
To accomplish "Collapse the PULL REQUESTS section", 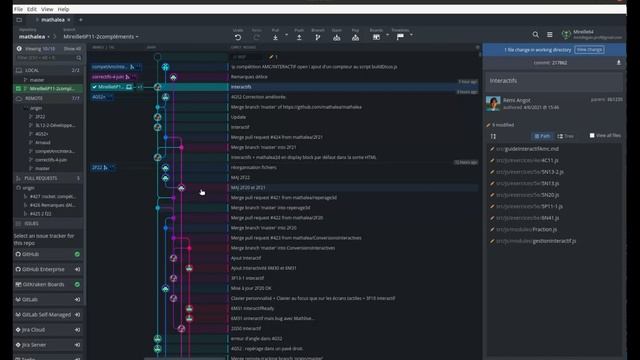I will click(48, 178).
